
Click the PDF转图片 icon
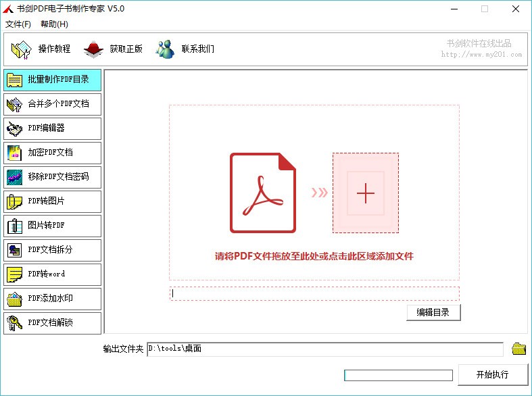click(15, 202)
